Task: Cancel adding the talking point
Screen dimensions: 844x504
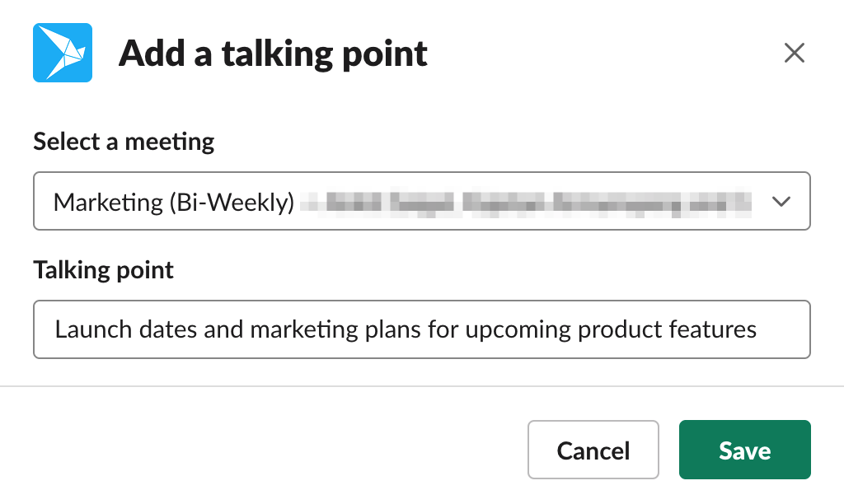Action: (x=593, y=450)
